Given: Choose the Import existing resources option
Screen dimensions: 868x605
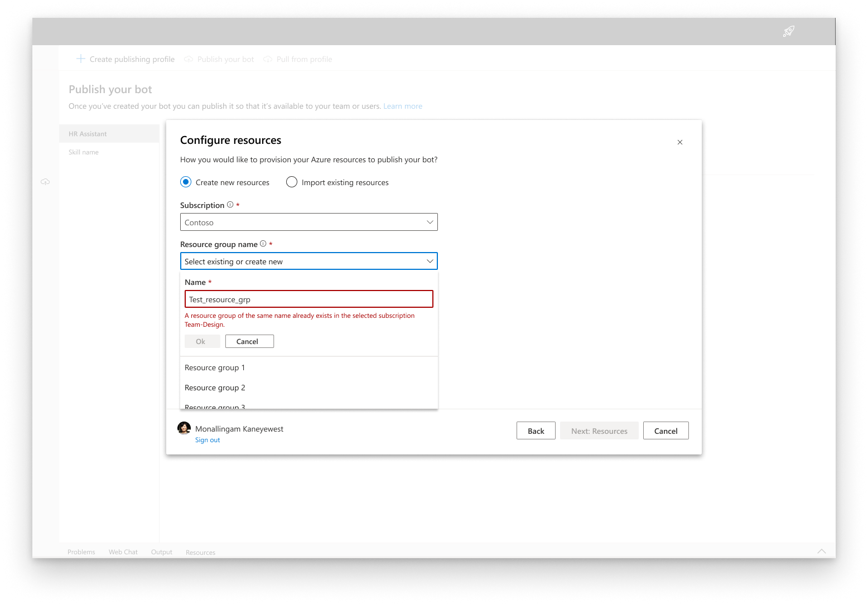Looking at the screenshot, I should 291,182.
